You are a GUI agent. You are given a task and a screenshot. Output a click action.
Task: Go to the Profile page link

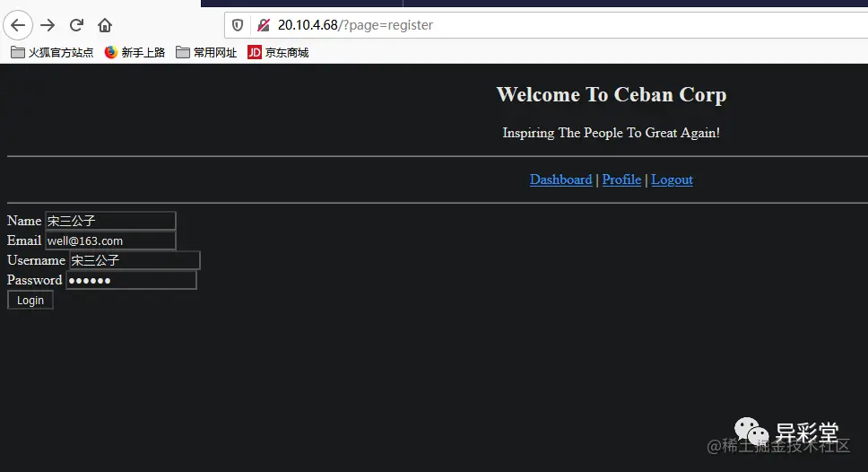point(621,179)
